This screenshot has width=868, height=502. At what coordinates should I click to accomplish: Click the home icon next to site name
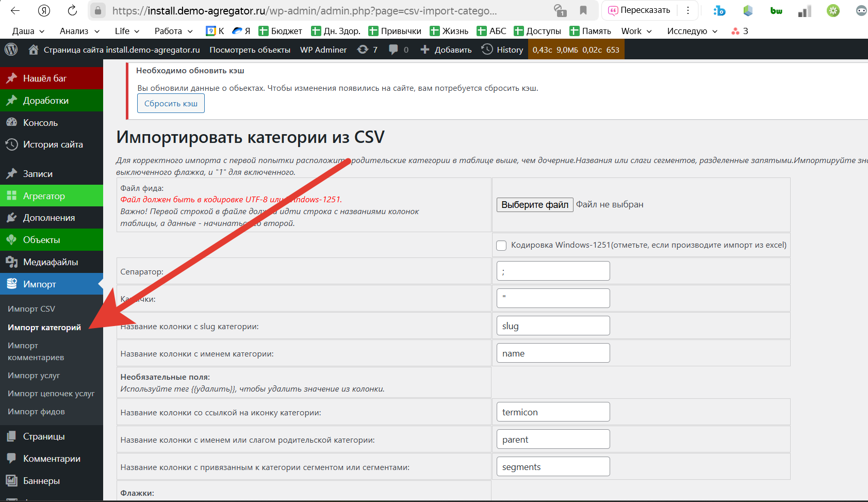pos(34,50)
